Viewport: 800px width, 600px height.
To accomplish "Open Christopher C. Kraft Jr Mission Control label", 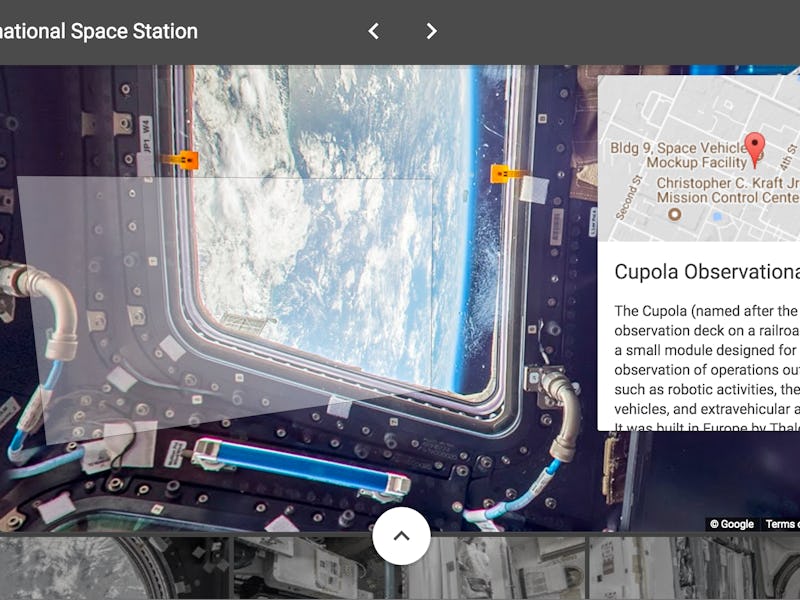I will point(727,190).
